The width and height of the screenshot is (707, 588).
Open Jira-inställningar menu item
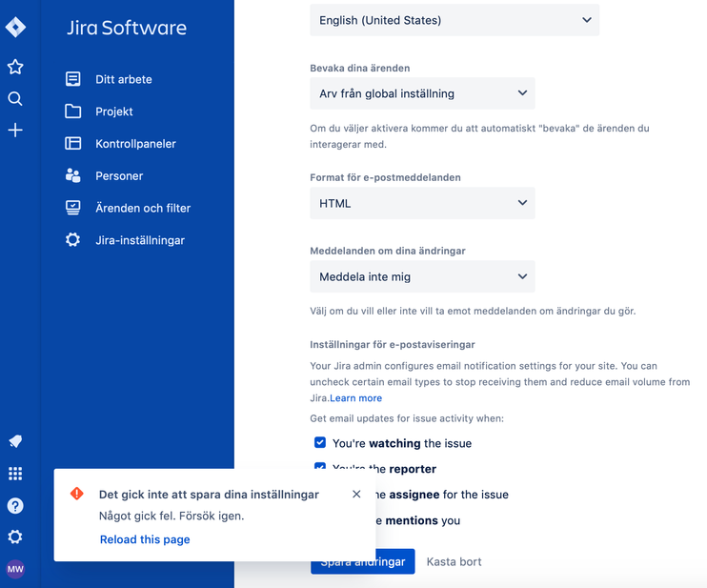click(x=140, y=240)
